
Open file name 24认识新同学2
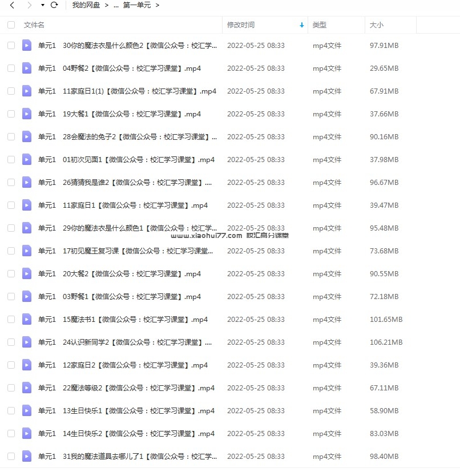coord(125,342)
